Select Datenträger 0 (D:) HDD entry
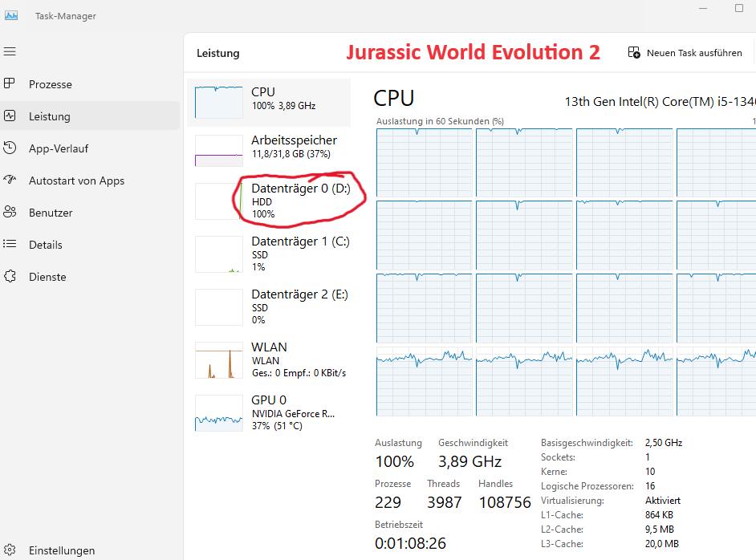 269,201
